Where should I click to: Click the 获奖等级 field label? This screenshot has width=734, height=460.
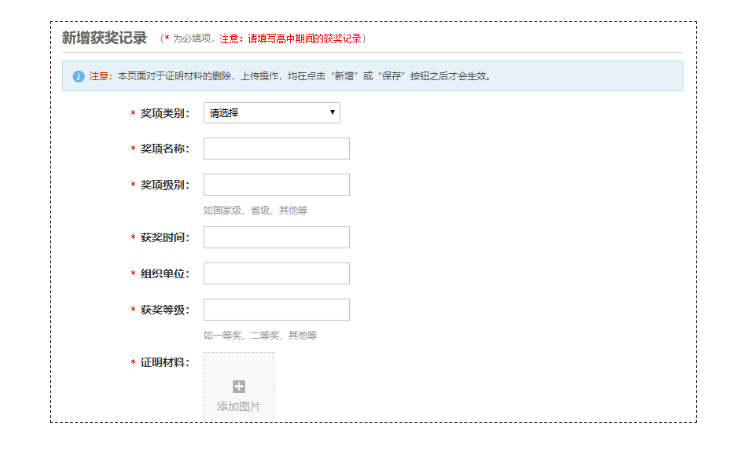tap(164, 310)
